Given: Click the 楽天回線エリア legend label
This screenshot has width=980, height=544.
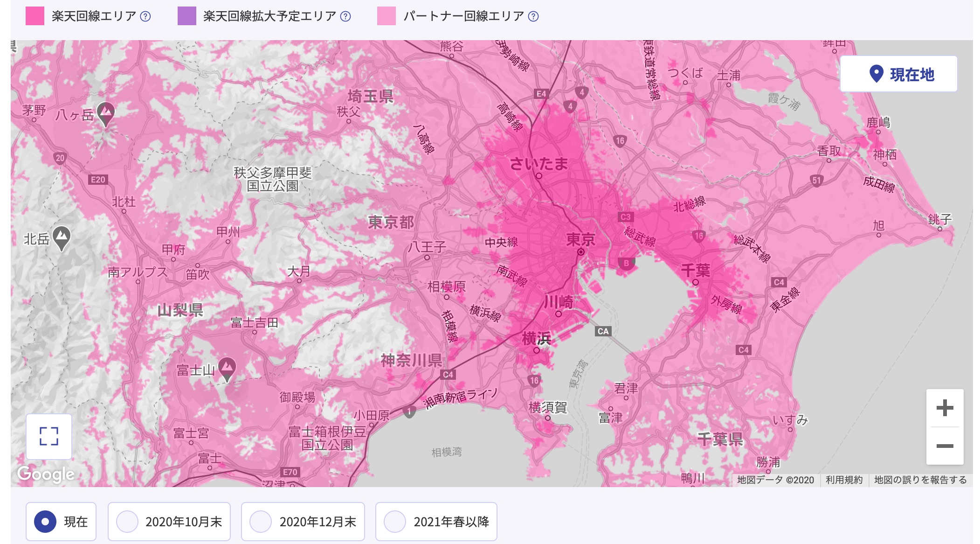Looking at the screenshot, I should (x=94, y=16).
